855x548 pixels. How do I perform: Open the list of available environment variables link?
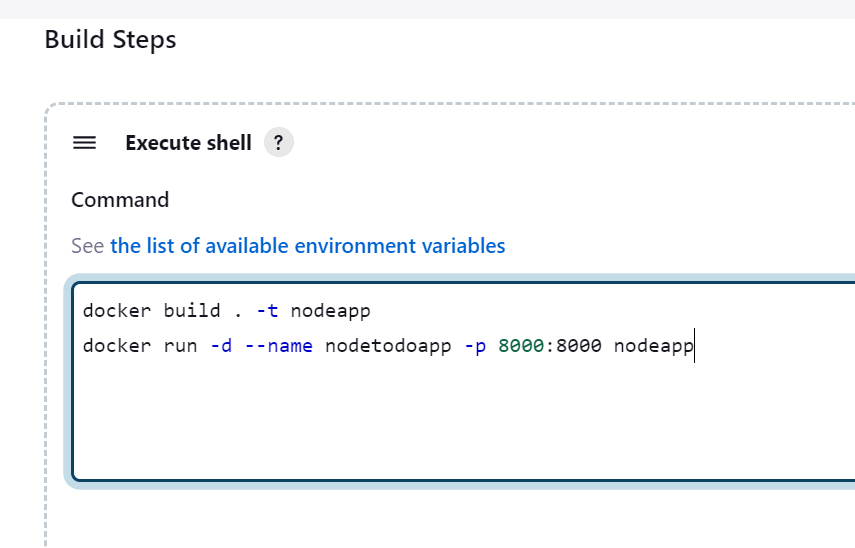point(308,246)
